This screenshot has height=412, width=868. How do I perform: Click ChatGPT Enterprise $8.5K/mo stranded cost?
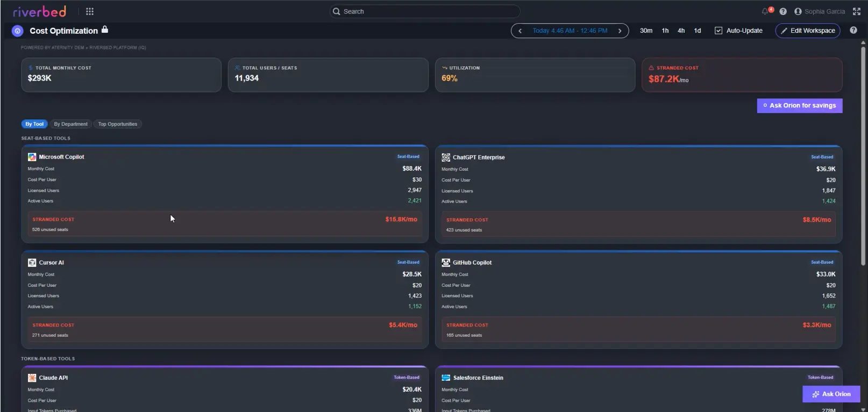pyautogui.click(x=817, y=220)
